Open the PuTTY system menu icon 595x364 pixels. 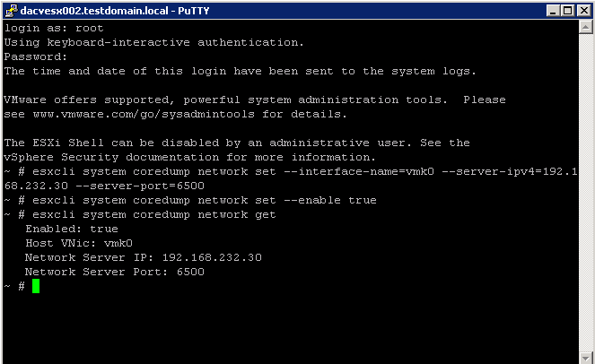[x=12, y=10]
